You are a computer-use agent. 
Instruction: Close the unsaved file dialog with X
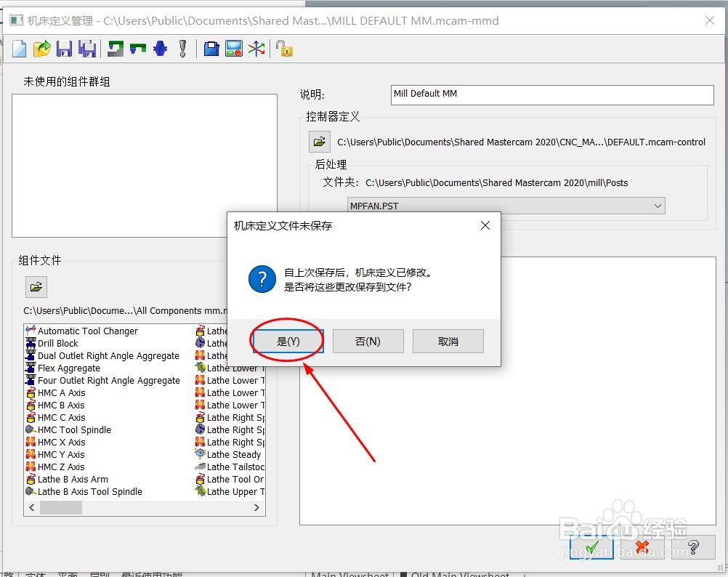485,225
